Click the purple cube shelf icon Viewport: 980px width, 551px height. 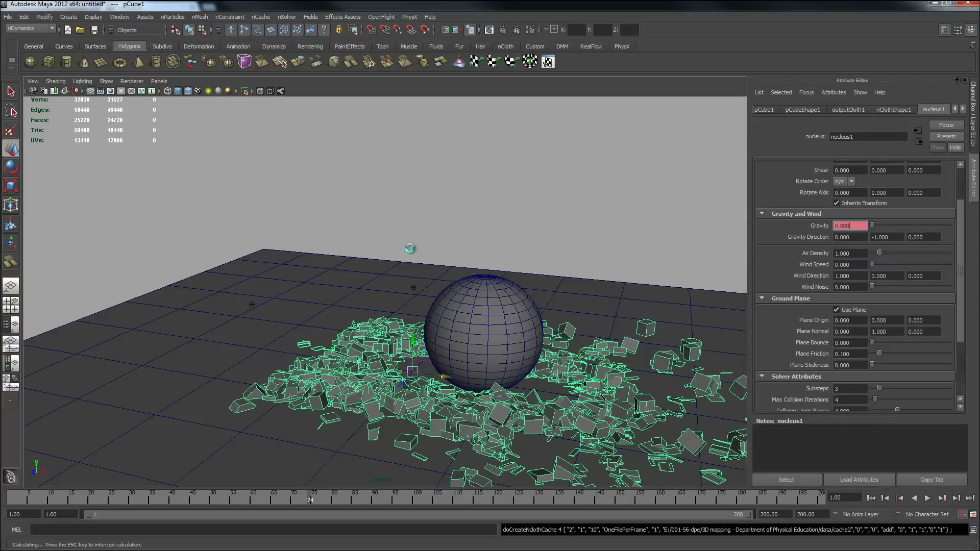coord(244,62)
